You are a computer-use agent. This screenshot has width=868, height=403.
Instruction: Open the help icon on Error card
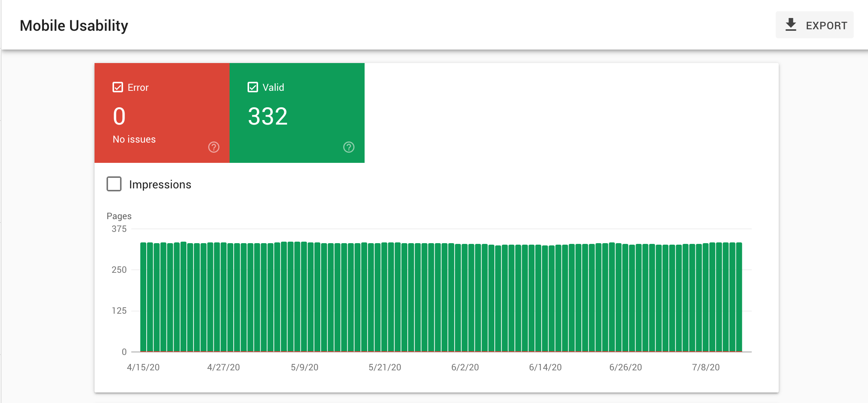pyautogui.click(x=214, y=147)
